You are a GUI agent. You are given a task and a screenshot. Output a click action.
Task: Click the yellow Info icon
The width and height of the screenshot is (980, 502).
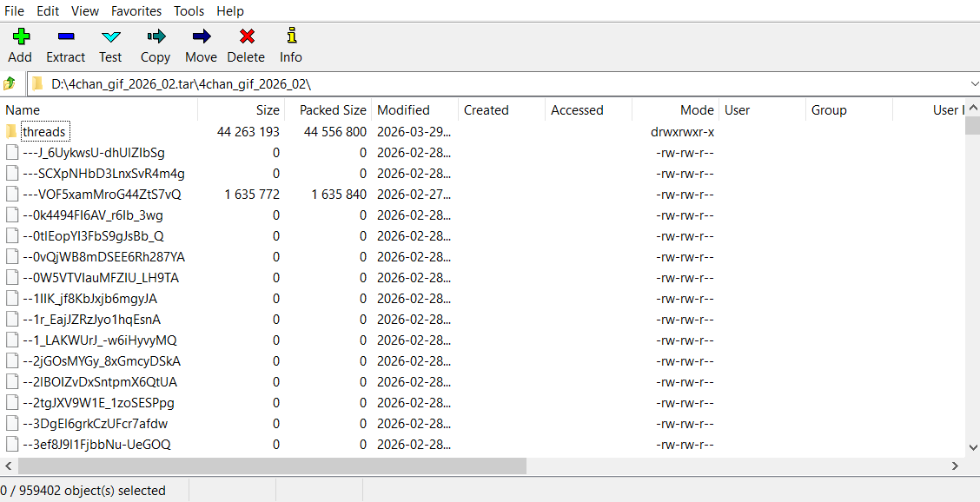[x=291, y=35]
